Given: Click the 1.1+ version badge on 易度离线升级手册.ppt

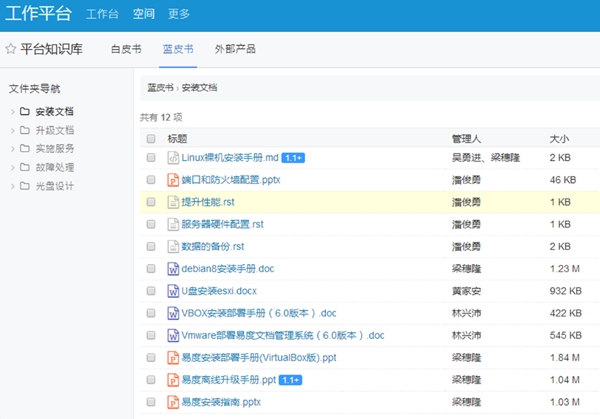Looking at the screenshot, I should coord(291,379).
